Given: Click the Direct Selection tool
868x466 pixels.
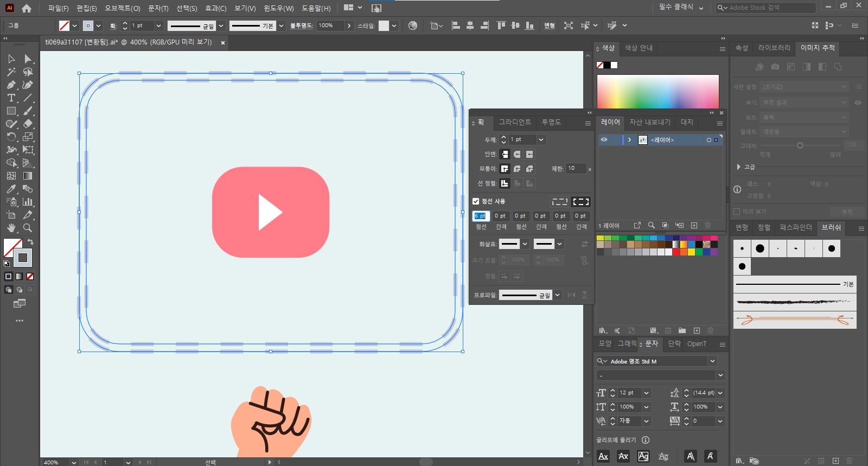Looking at the screenshot, I should coord(28,59).
